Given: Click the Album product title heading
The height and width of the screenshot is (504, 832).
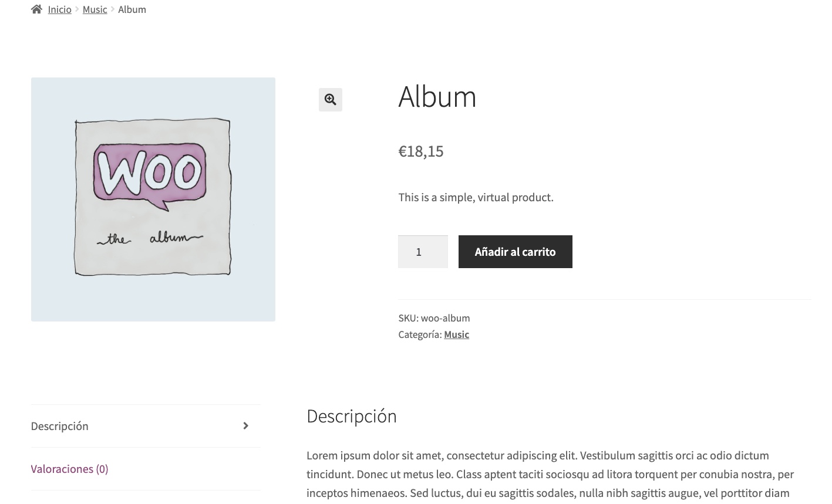Looking at the screenshot, I should 437,96.
